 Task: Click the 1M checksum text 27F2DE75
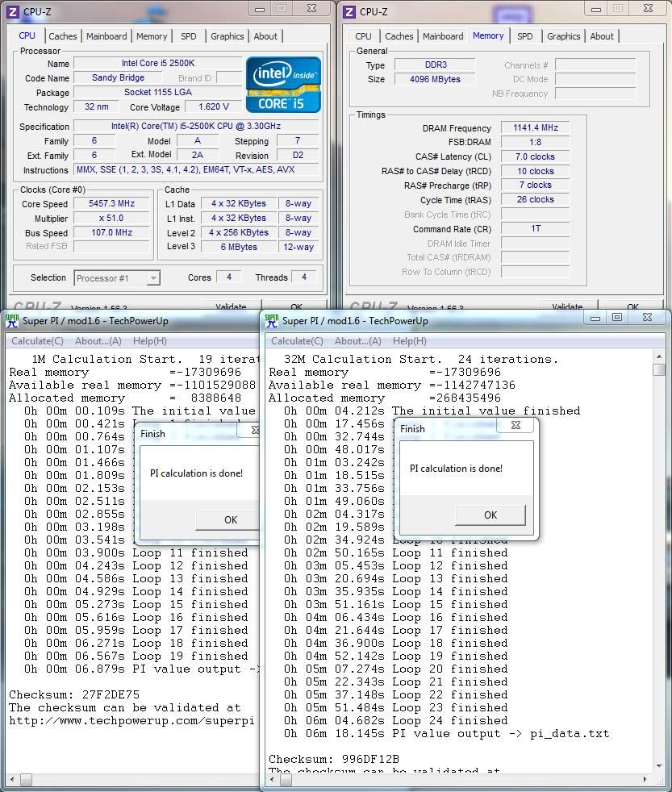click(111, 694)
